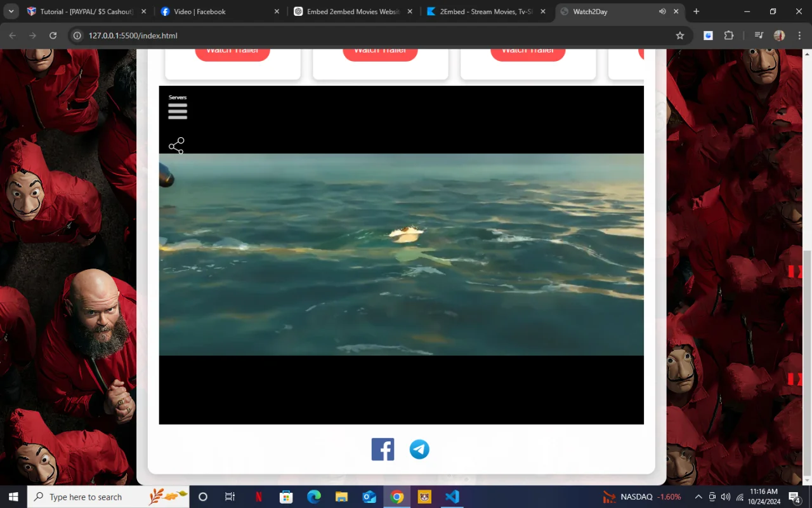Open the Chrome profile avatar

[x=779, y=36]
